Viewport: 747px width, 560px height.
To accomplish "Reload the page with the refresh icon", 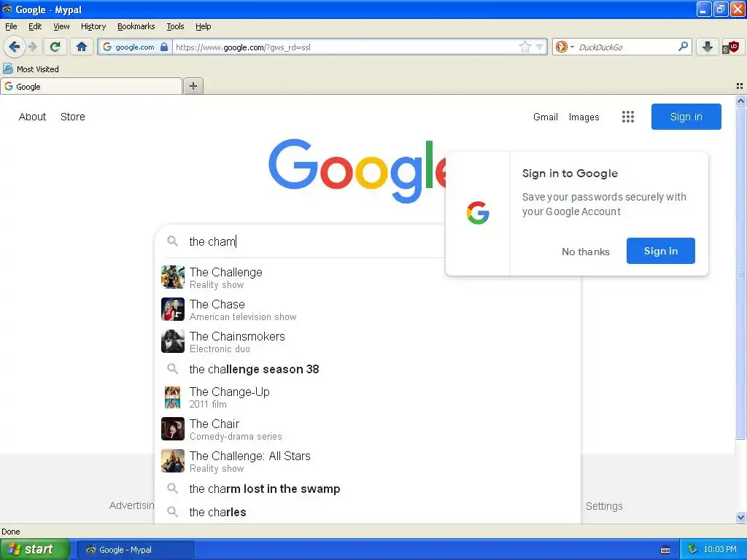I will click(x=55, y=47).
